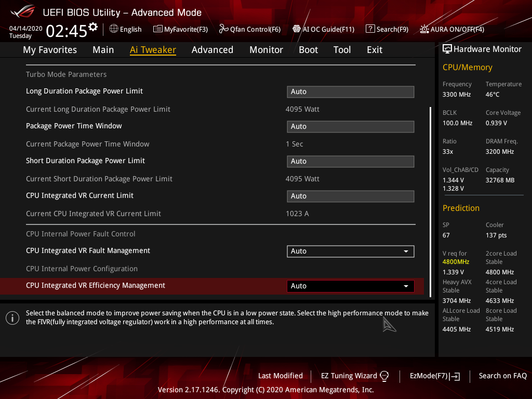Click the 1 Sec time window value
Viewport: 532px width, 399px height.
coord(294,144)
